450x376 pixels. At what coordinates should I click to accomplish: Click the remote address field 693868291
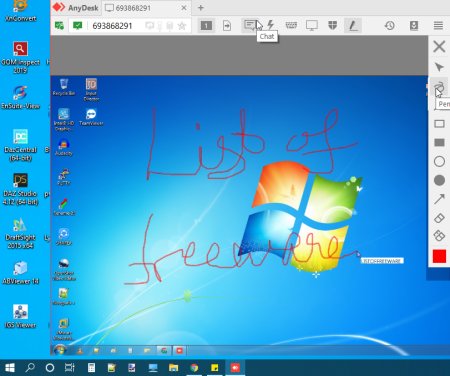click(112, 26)
